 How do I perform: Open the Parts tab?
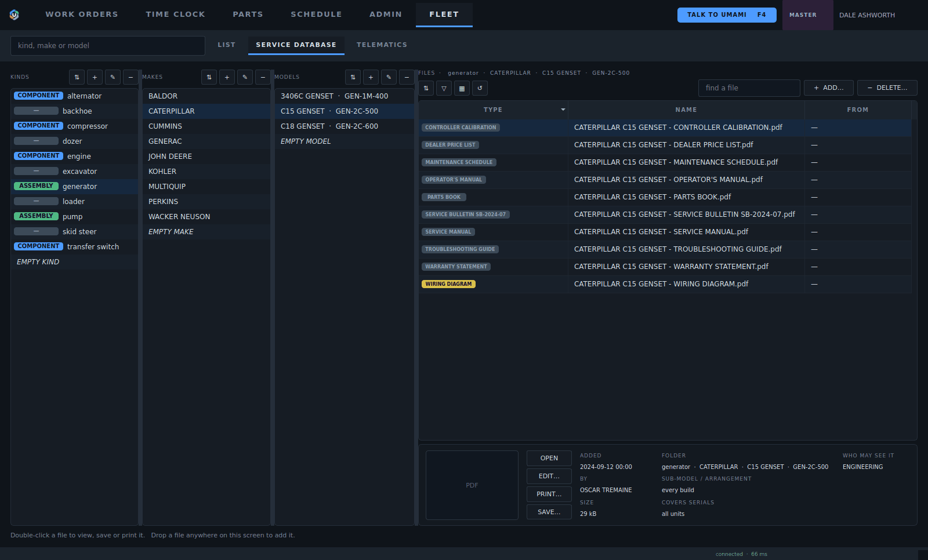pos(248,14)
